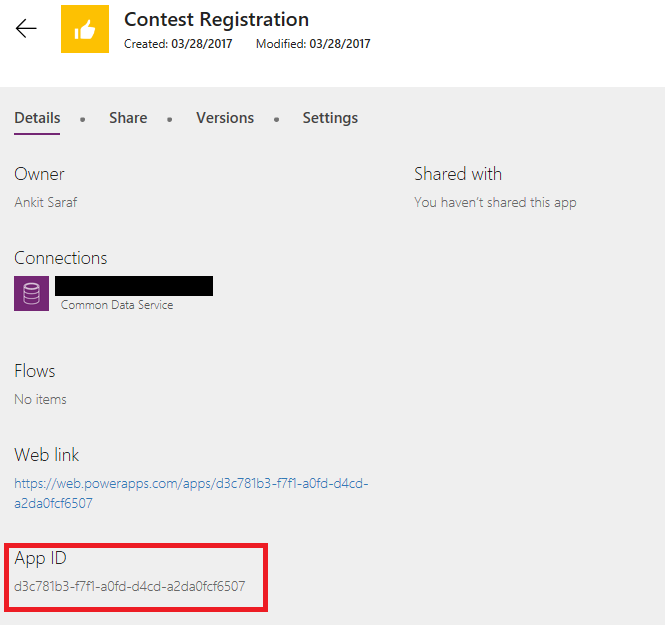Click the Web link section heading
Image resolution: width=665 pixels, height=625 pixels.
47,455
